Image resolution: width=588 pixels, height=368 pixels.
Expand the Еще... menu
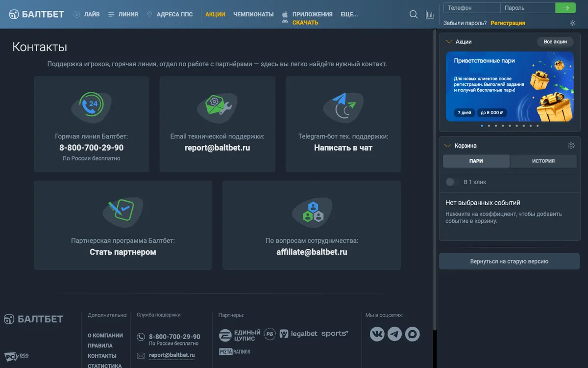pos(349,14)
